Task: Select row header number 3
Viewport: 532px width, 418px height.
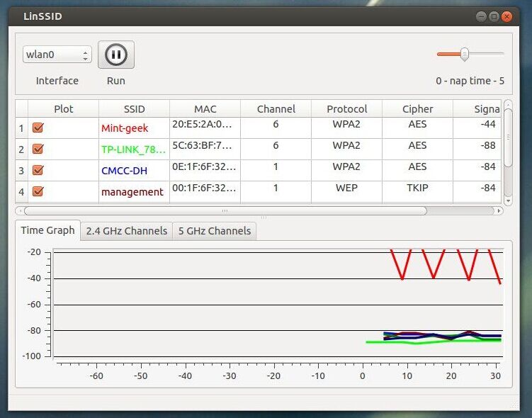Action: point(21,170)
